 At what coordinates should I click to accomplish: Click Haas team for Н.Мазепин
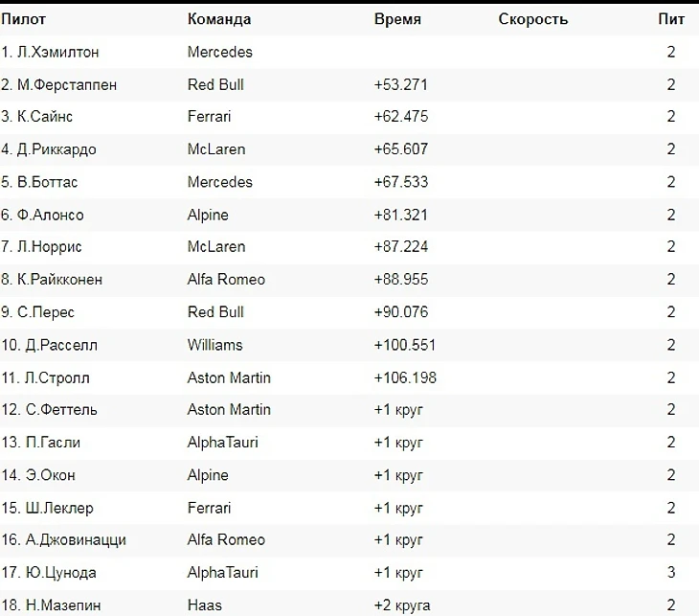(205, 605)
